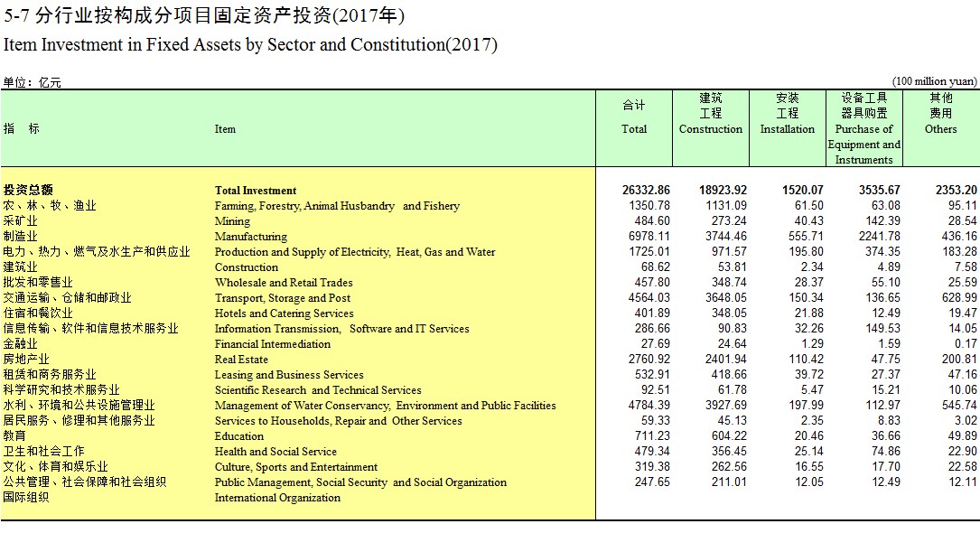Click total equipment purchase value 3535.67

pyautogui.click(x=880, y=190)
